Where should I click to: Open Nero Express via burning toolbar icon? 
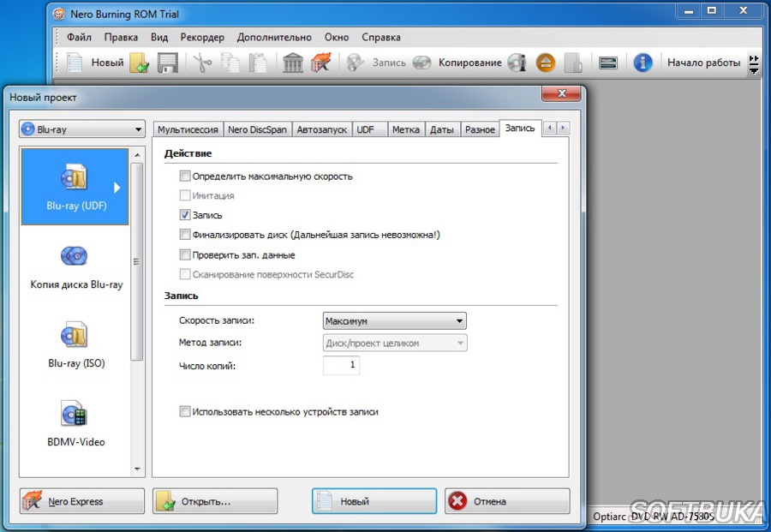(320, 63)
